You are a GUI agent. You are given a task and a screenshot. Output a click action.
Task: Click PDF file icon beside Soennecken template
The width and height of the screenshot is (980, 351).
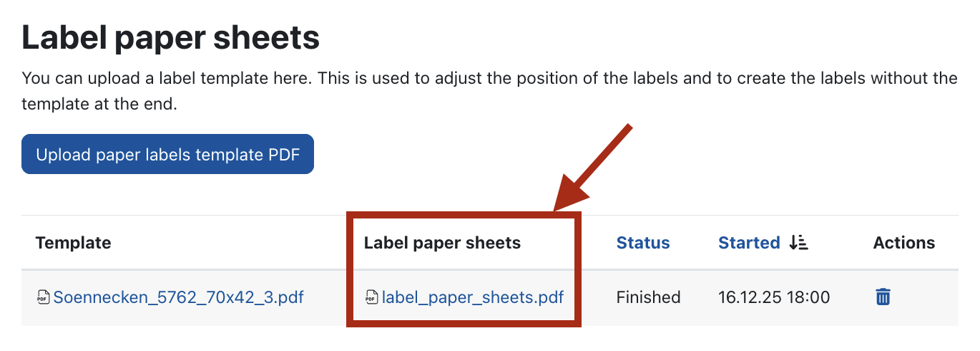pyautogui.click(x=44, y=297)
